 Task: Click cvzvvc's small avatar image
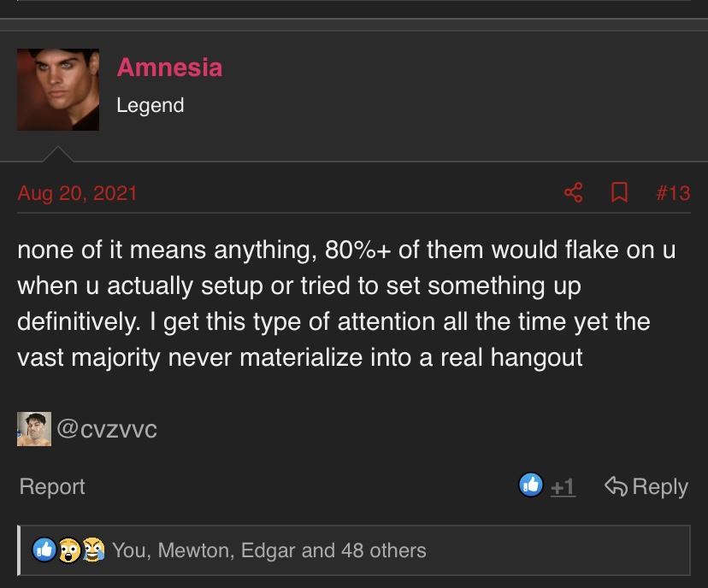pos(34,428)
